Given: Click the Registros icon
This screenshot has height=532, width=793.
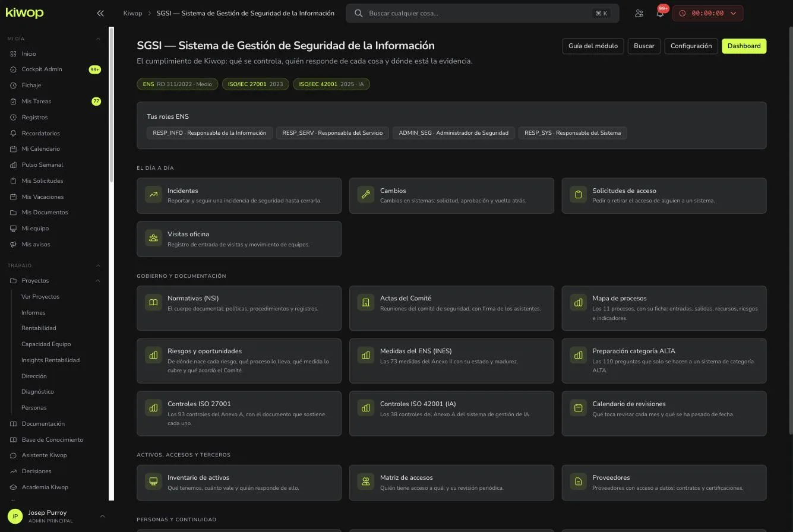Looking at the screenshot, I should pyautogui.click(x=13, y=118).
